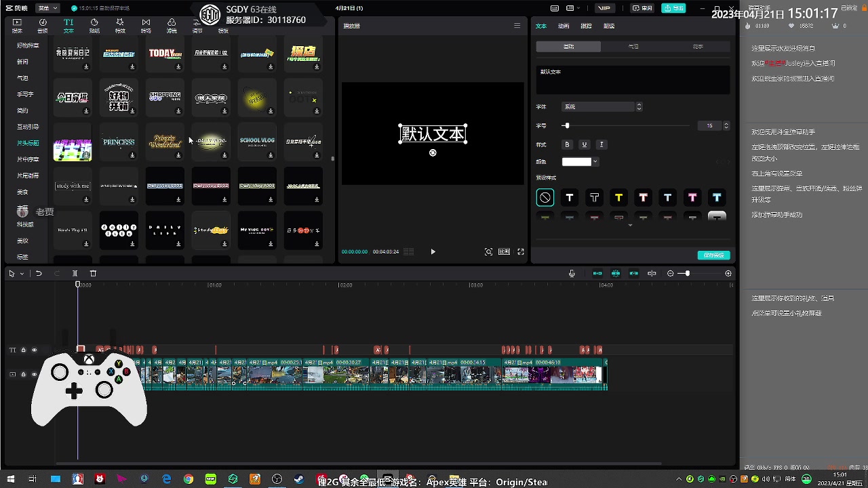Screen dimensions: 868x488
Task: Click the microphone record voiceover icon
Action: (x=572, y=273)
